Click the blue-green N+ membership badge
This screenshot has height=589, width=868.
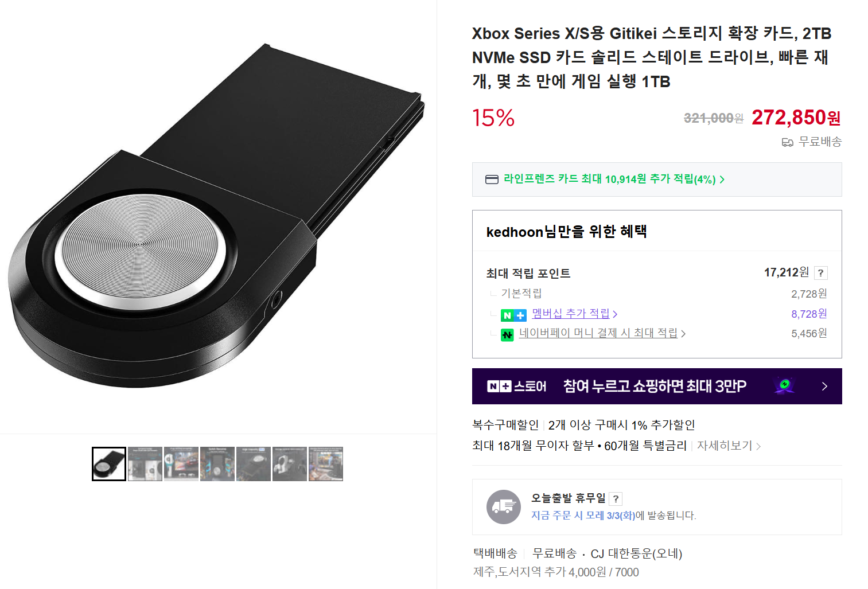coord(513,315)
